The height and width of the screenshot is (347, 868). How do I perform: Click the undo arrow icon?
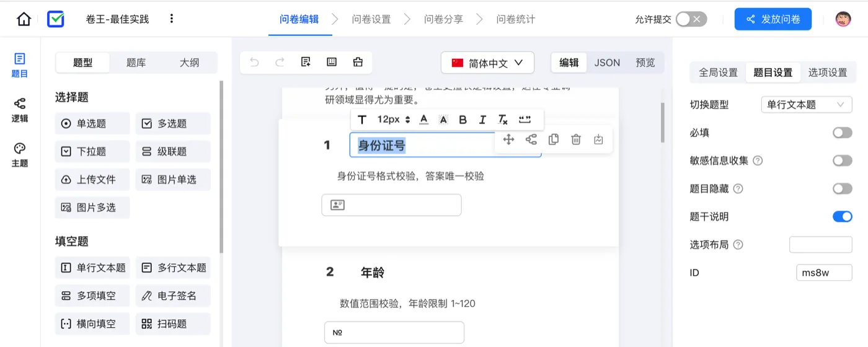pos(254,62)
